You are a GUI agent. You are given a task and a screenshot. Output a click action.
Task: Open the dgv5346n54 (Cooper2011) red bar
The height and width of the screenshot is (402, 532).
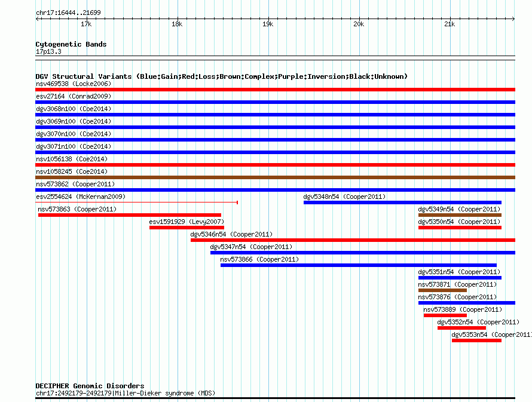[x=353, y=240]
